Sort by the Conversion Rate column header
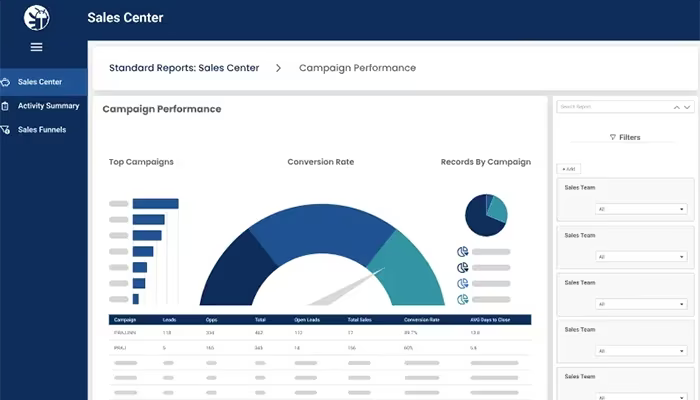Screen dimensions: 700x400 click(x=422, y=320)
